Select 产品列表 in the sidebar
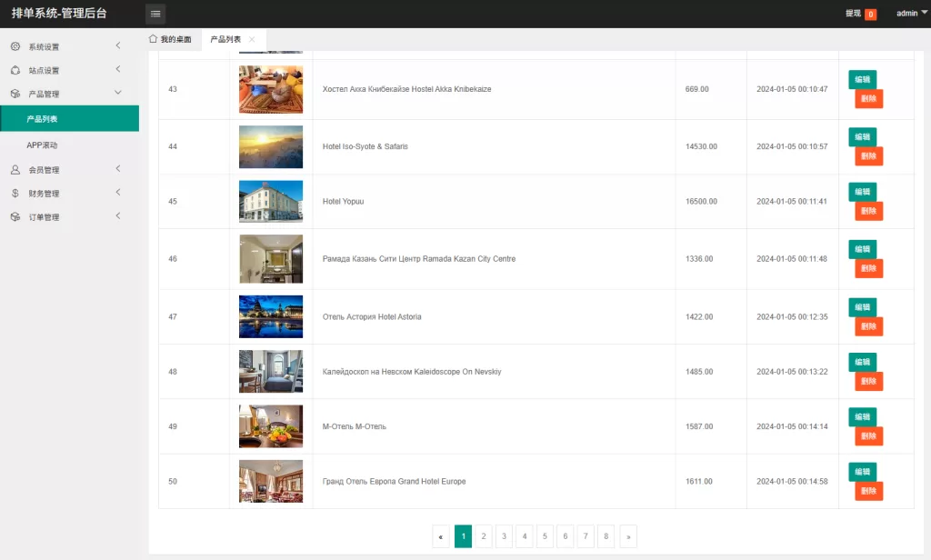The width and height of the screenshot is (931, 560). (x=43, y=119)
